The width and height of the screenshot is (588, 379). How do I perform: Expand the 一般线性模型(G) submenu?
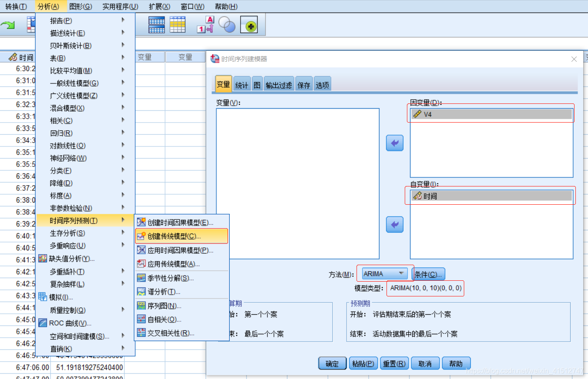86,83
